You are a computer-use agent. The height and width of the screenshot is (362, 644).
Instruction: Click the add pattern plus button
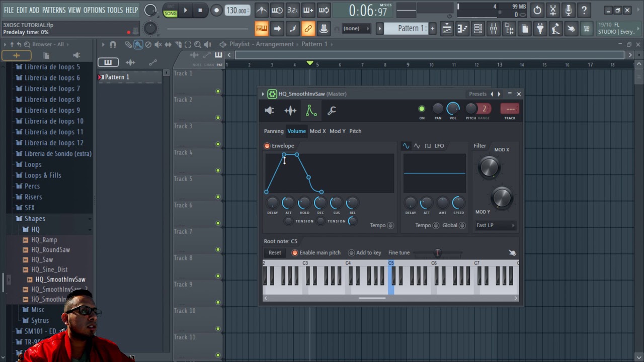[x=432, y=29]
